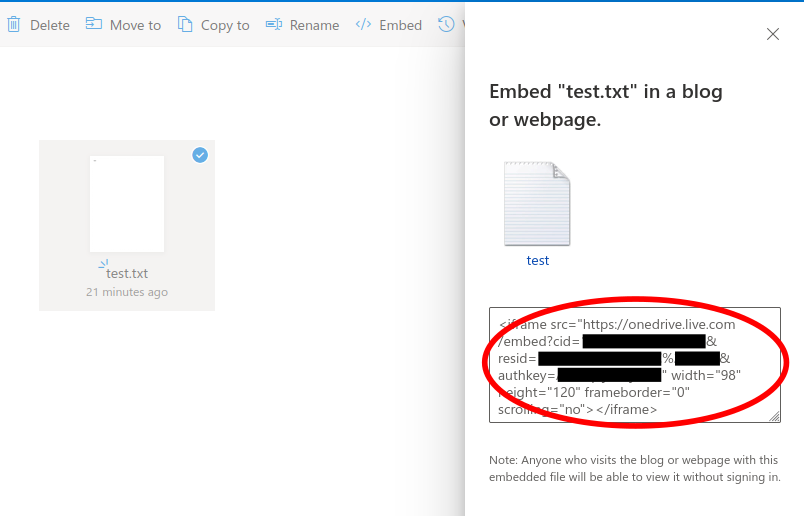
Task: Click the Copy to pages icon
Action: pyautogui.click(x=185, y=24)
